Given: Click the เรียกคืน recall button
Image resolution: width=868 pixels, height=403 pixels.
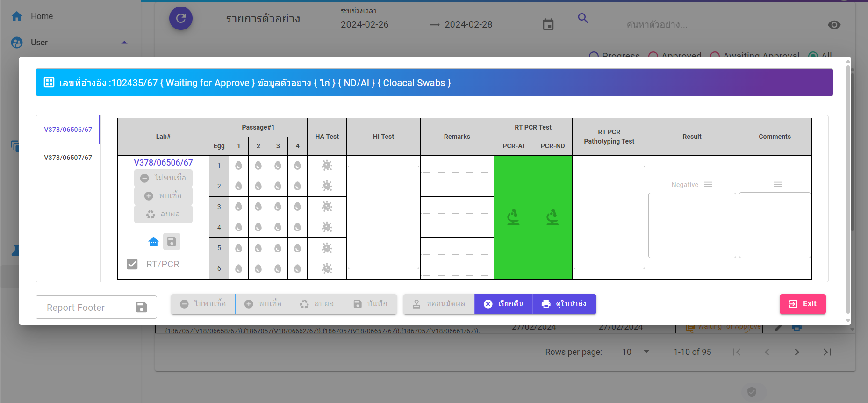Looking at the screenshot, I should point(503,304).
